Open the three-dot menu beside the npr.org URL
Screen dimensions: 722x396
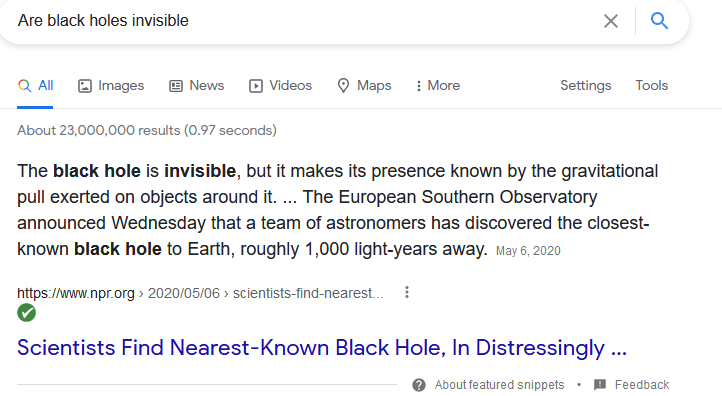tap(407, 292)
